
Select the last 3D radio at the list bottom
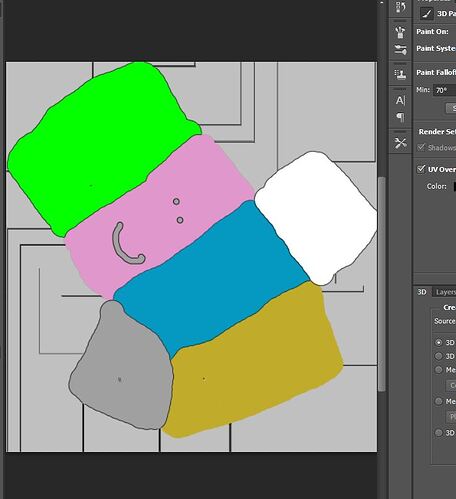point(439,432)
